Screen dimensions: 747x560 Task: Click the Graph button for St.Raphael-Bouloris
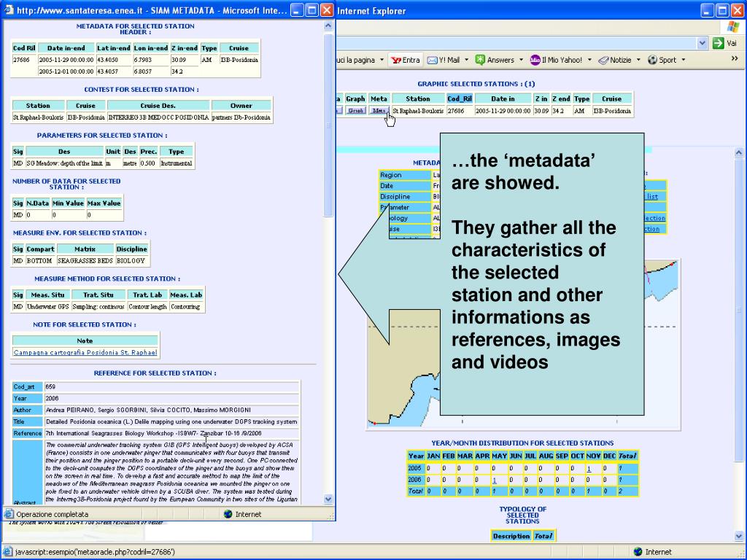355,111
